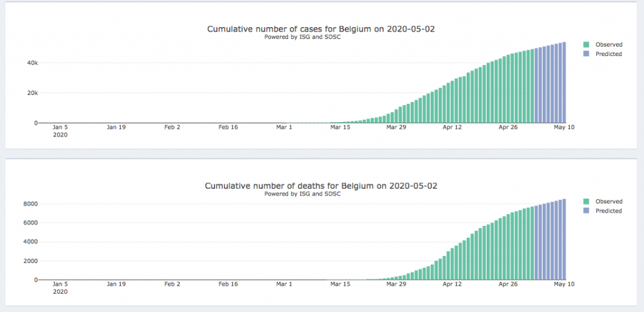Click blue Predicted swatch in cases legend
Image resolution: width=644 pixels, height=312 pixels.
pyautogui.click(x=586, y=54)
